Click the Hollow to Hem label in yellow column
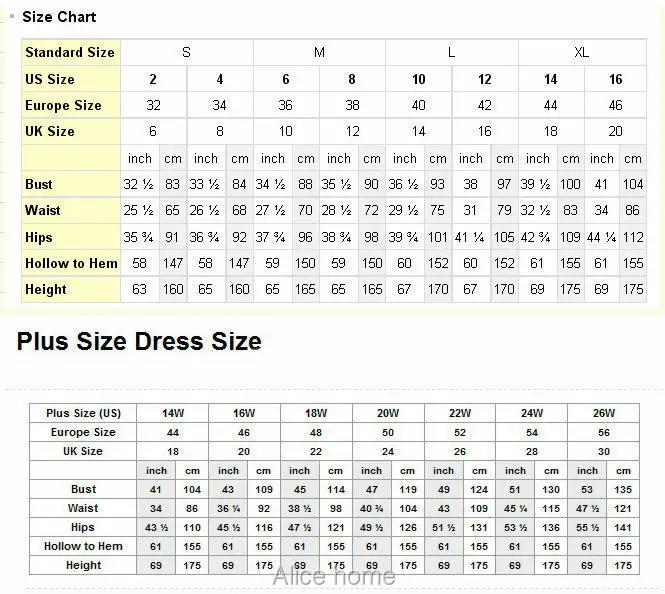Viewport: 665px width, 594px height. 71,263
